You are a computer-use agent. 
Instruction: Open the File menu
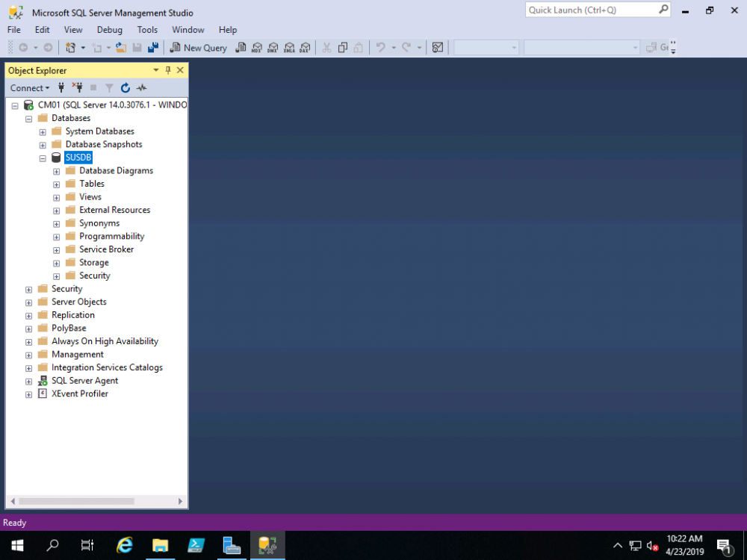(x=13, y=30)
